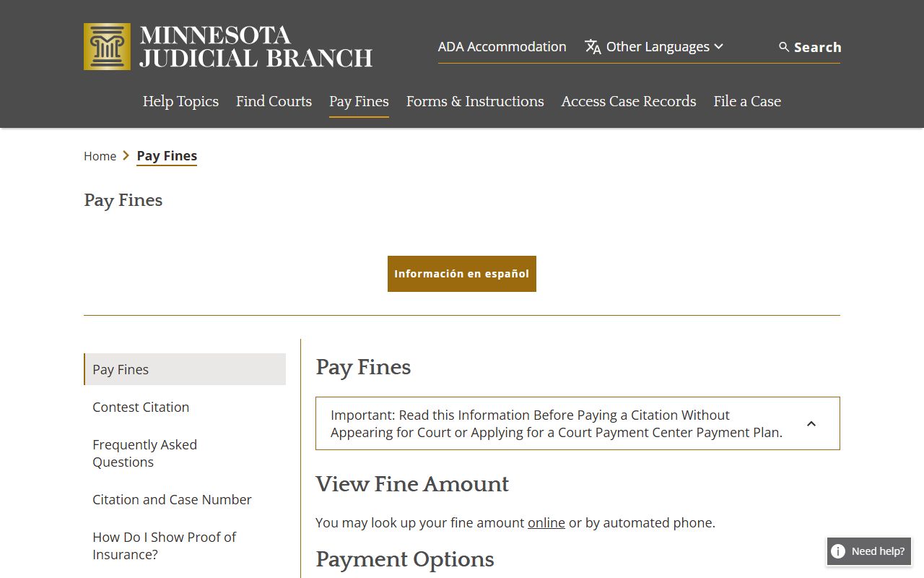Click the breadcrumb chevron after Home
The height and width of the screenshot is (578, 924).
point(126,155)
